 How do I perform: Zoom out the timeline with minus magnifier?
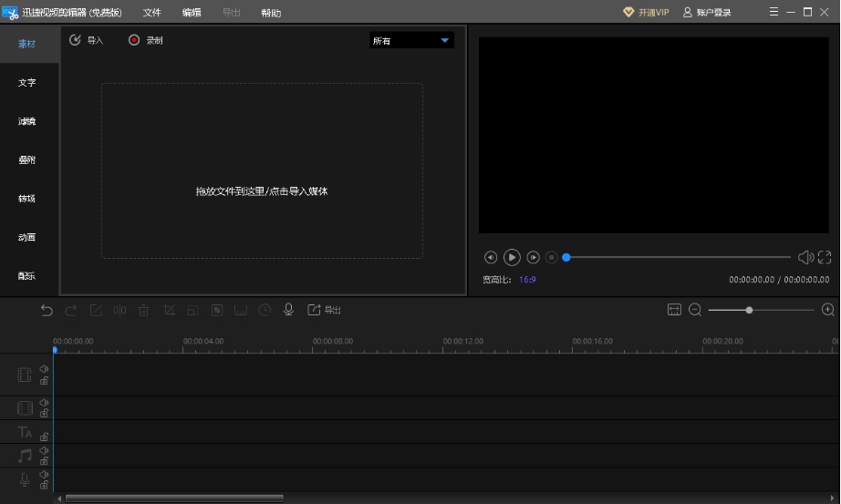point(695,310)
